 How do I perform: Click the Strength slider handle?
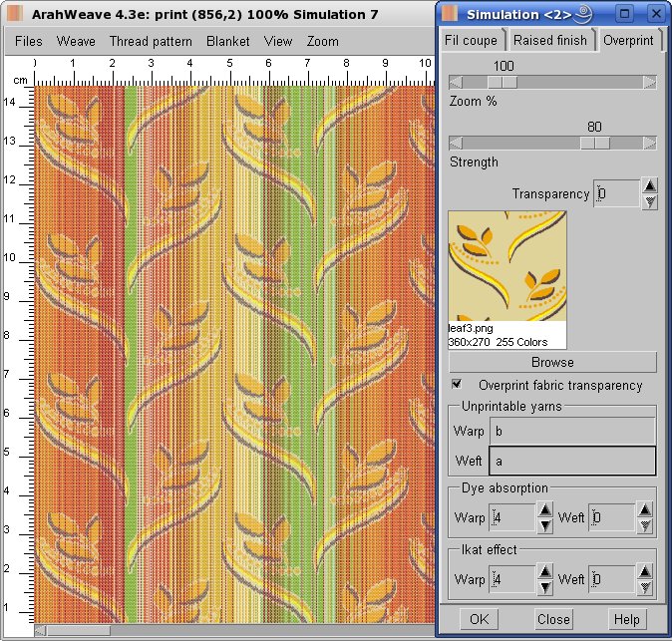tap(595, 143)
